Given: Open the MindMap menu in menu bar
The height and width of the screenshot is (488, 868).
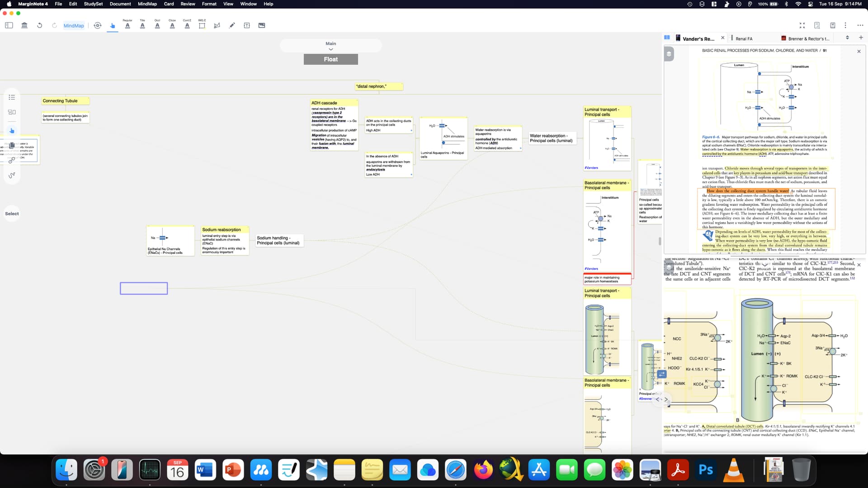Looking at the screenshot, I should 147,4.
